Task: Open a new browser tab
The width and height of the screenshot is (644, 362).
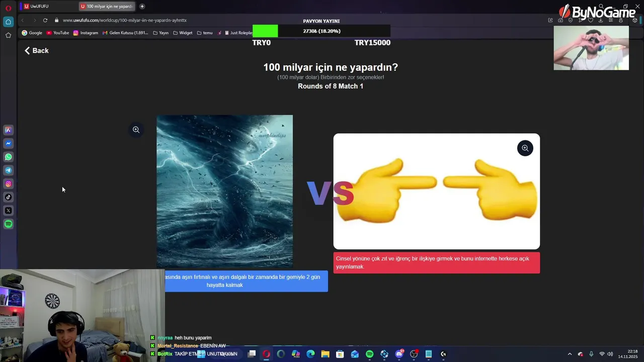Action: click(142, 6)
